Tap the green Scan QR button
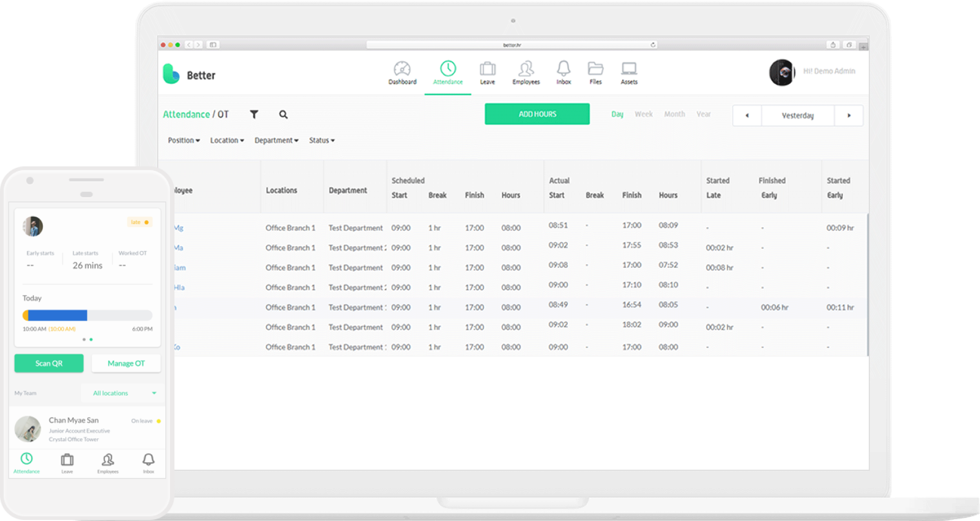Screen dimensions: 980x521 [x=48, y=363]
